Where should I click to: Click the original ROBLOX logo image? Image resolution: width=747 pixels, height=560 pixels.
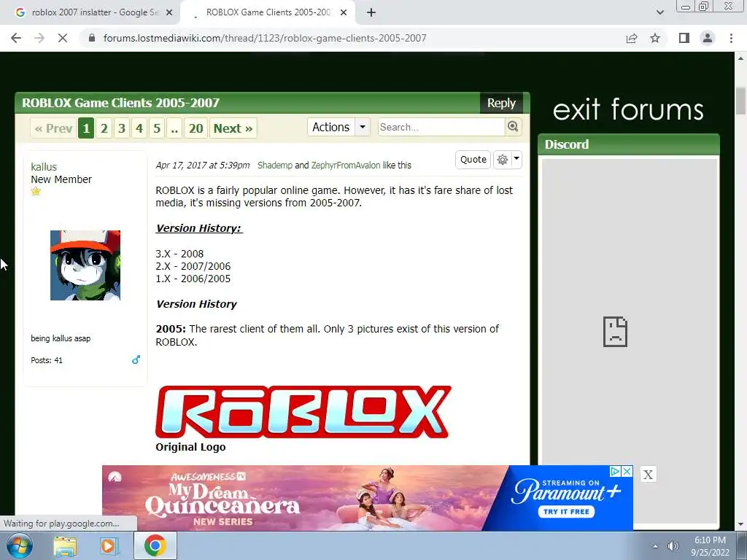point(303,412)
